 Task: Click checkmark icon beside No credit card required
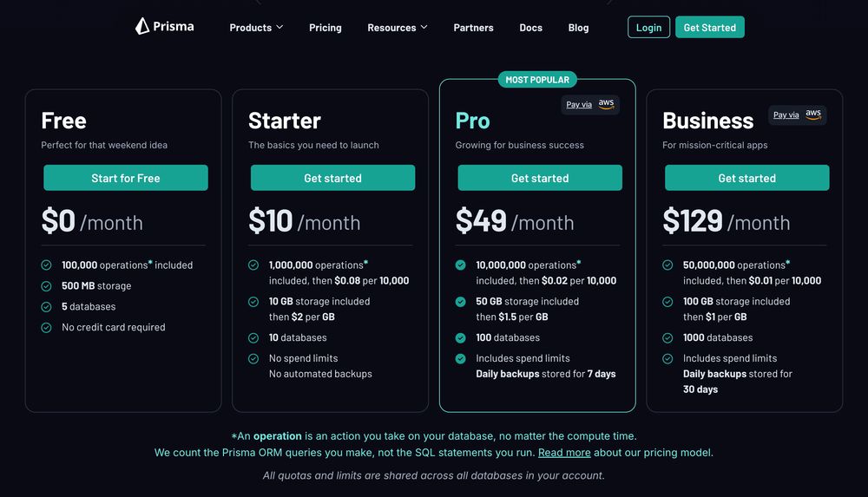[x=46, y=328]
